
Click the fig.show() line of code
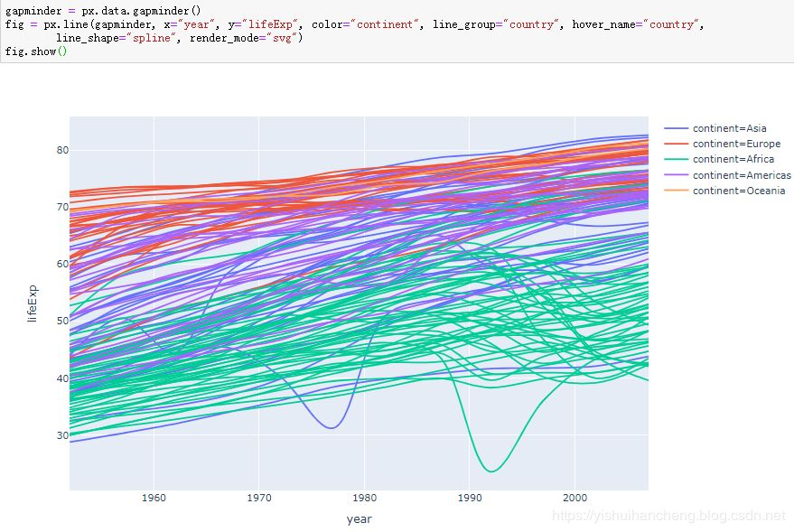32,51
